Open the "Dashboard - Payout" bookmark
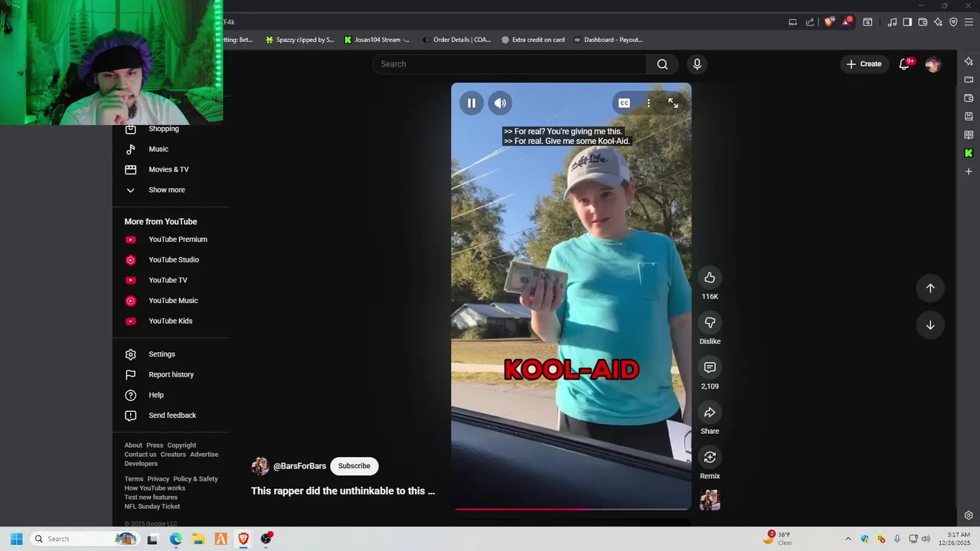This screenshot has height=551, width=980. [608, 40]
